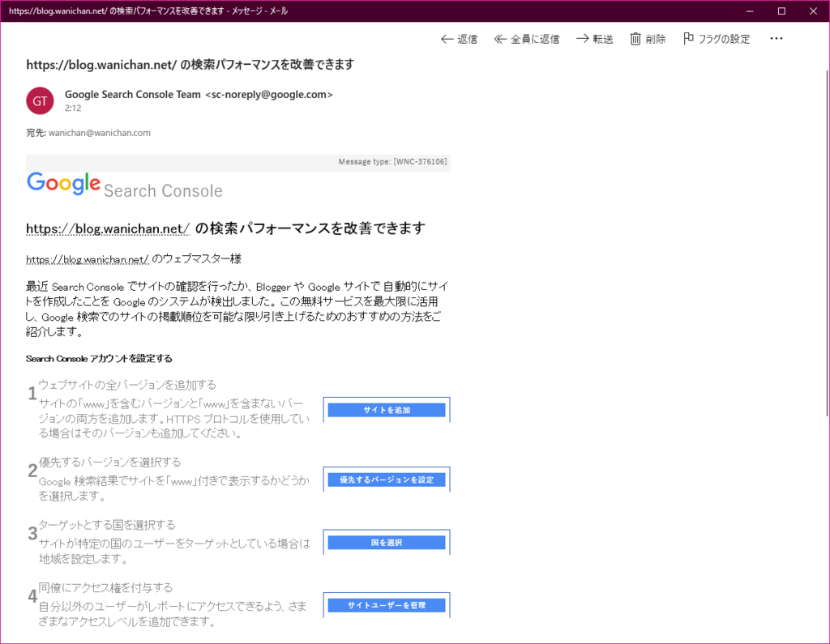Click step 1 title ウェブサイトの全バージョンを追加する

tap(127, 385)
